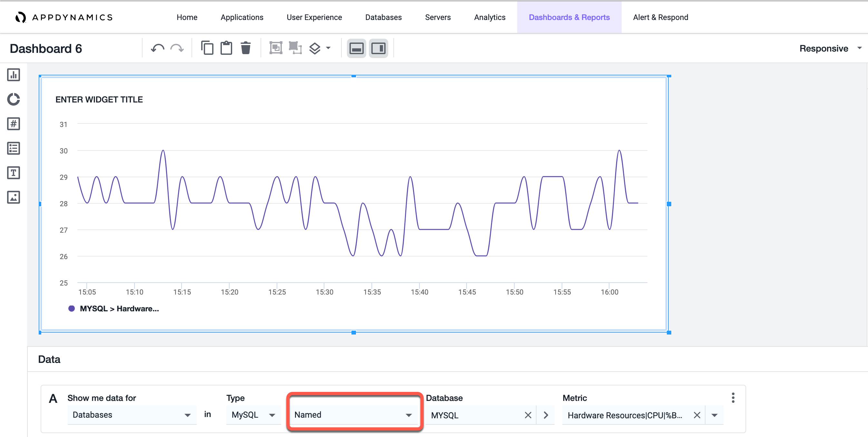The image size is (868, 437).
Task: Click the right-middle resize handle of widget
Action: click(x=669, y=204)
